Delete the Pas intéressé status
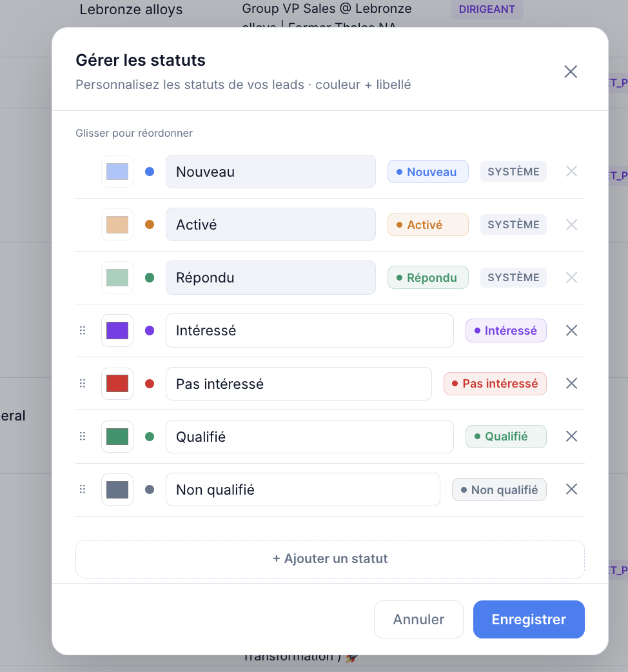This screenshot has height=672, width=628. pos(571,384)
